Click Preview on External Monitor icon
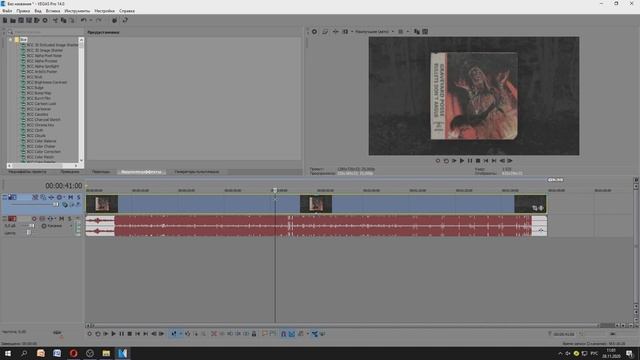640x360 pixels. 325,31
